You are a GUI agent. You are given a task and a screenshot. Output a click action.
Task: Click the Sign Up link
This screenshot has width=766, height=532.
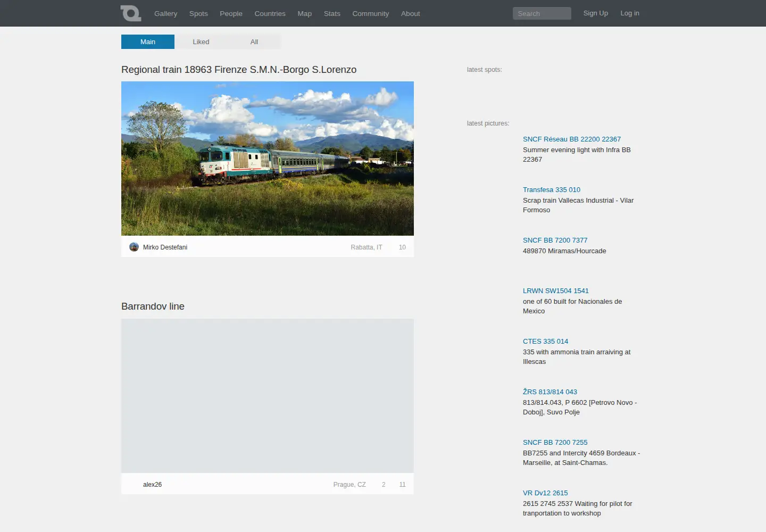click(x=595, y=13)
